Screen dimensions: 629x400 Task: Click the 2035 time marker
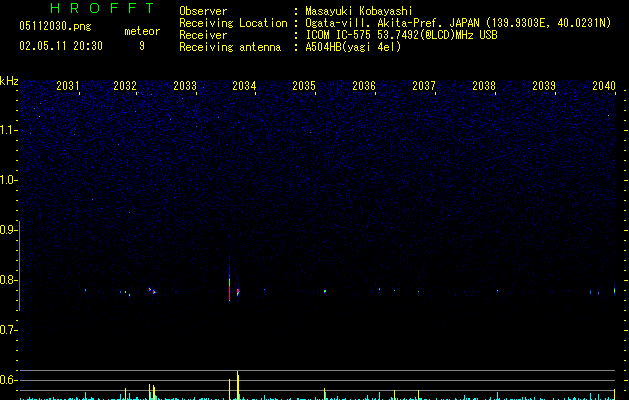(304, 86)
